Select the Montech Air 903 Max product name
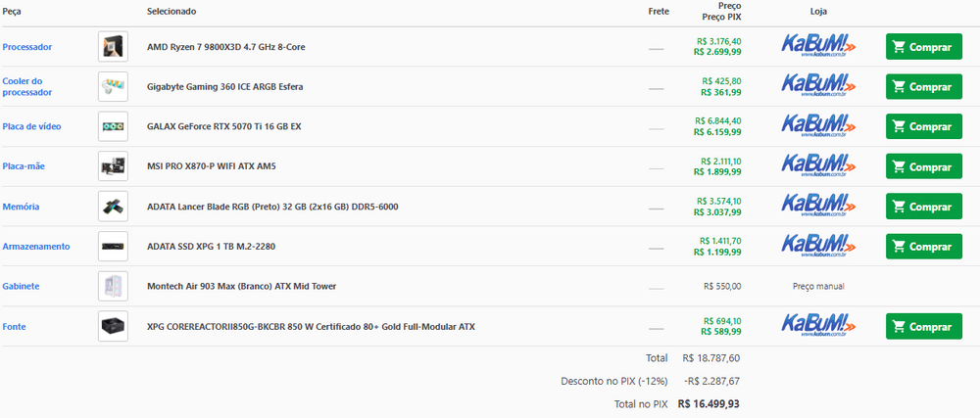The image size is (980, 418). [241, 286]
